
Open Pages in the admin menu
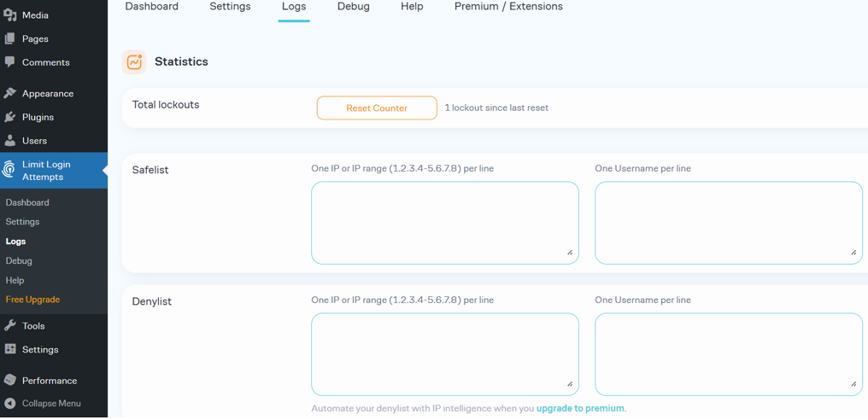click(35, 38)
